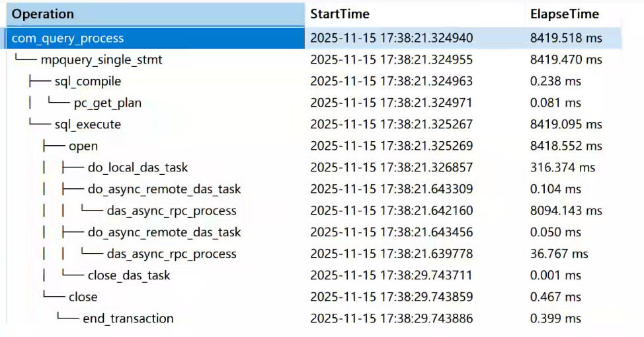Select the com_query_process root row
The width and height of the screenshot is (644, 337).
point(67,38)
